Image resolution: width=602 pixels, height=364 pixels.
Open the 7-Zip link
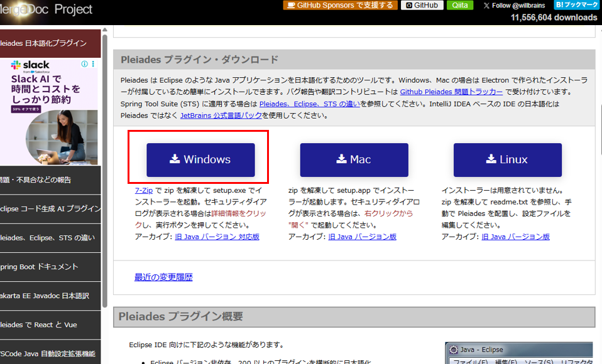(x=144, y=190)
